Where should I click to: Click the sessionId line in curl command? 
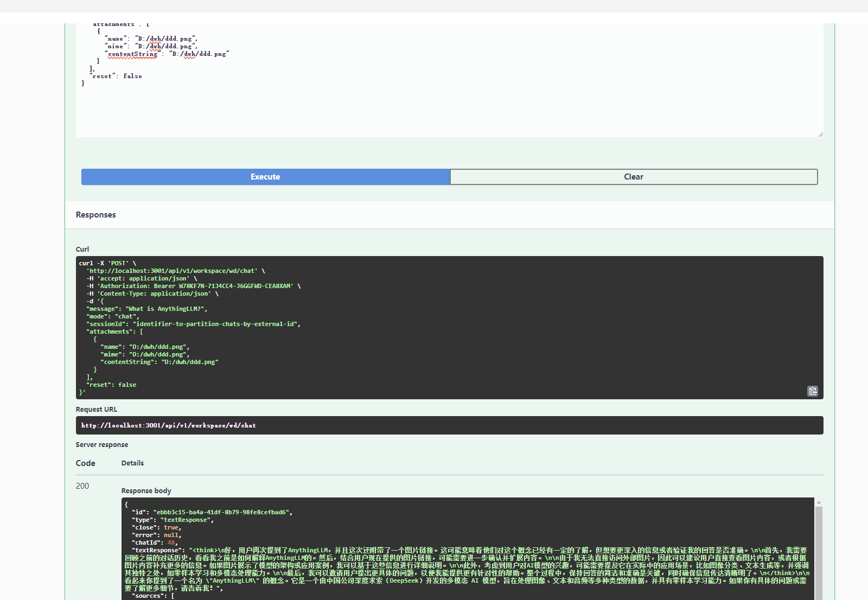point(193,324)
